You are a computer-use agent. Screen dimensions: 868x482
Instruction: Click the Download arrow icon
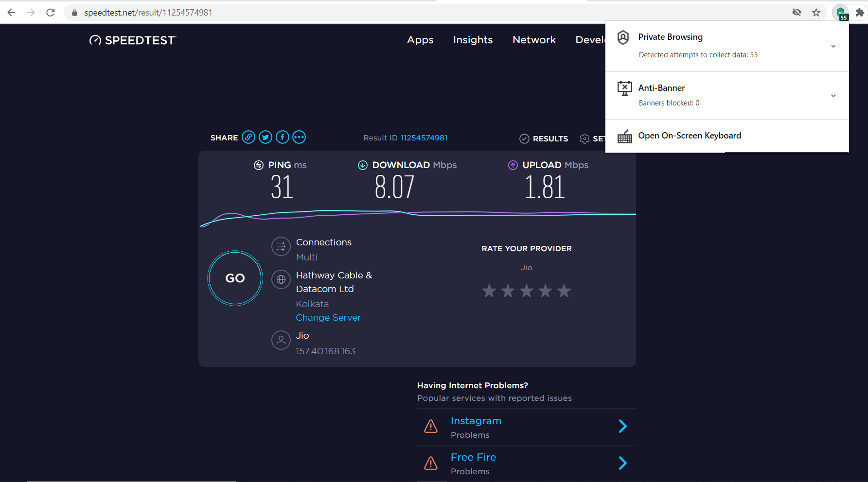click(x=363, y=165)
